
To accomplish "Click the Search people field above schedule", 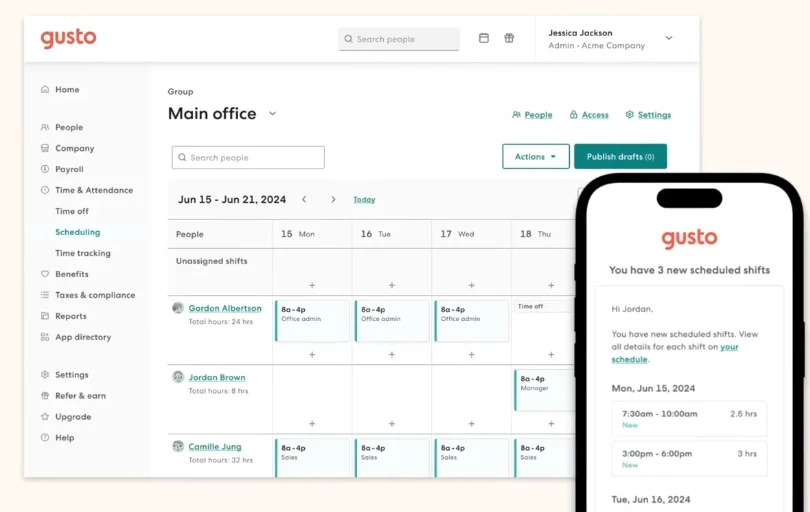I will click(248, 158).
